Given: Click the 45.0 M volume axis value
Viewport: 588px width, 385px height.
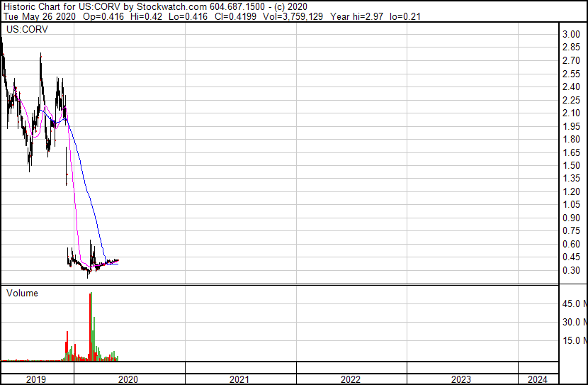Looking at the screenshot, I should (575, 303).
